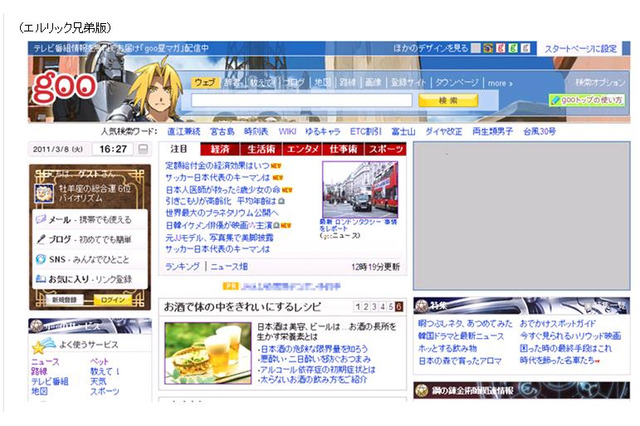
Task: Click popular keyword ゆるキャラ
Action: [x=322, y=131]
